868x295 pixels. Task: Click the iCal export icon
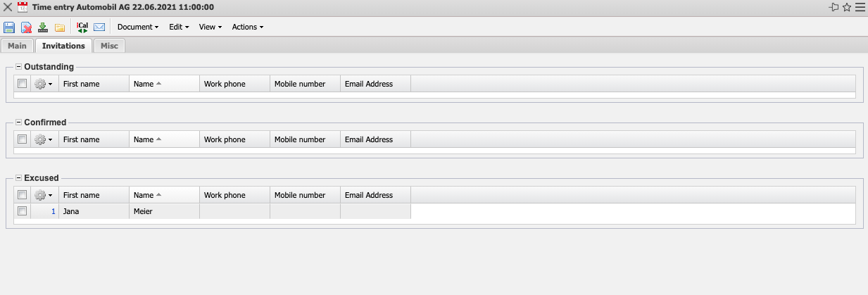(82, 27)
